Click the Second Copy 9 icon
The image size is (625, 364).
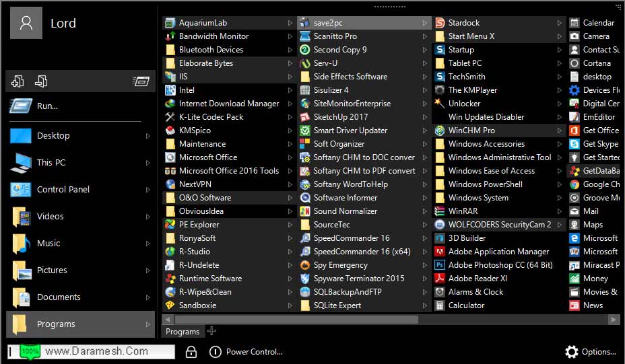click(x=305, y=50)
